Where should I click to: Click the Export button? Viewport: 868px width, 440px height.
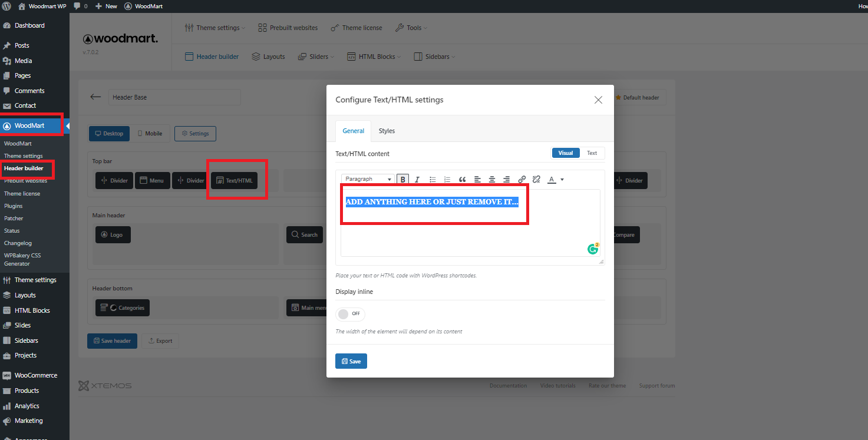pyautogui.click(x=160, y=340)
